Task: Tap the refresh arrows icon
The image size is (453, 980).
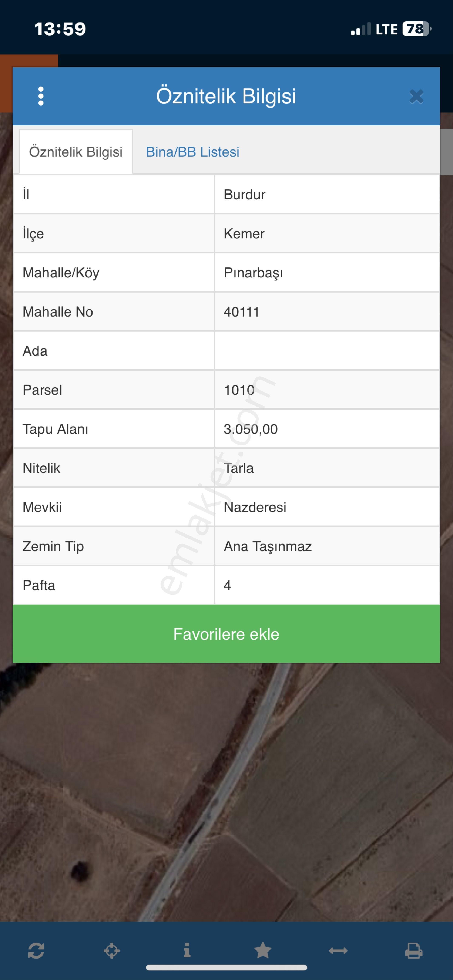Action: (36, 951)
